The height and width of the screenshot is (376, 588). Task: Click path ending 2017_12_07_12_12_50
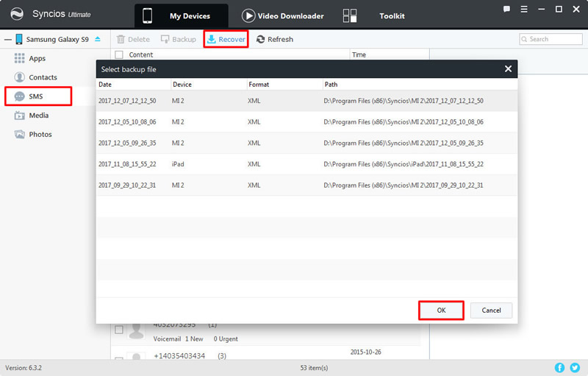[404, 101]
